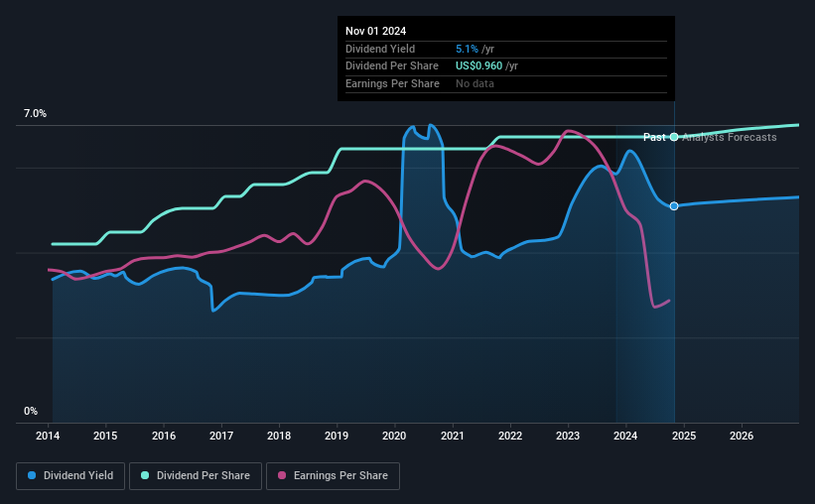Toggle the Dividend Per Share legend button
Screen dimensions: 815x504
click(x=196, y=476)
